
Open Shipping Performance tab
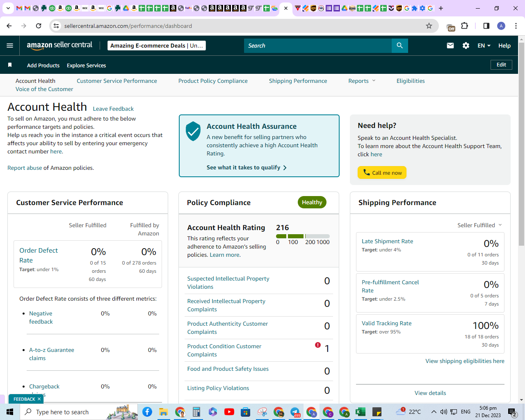click(298, 81)
